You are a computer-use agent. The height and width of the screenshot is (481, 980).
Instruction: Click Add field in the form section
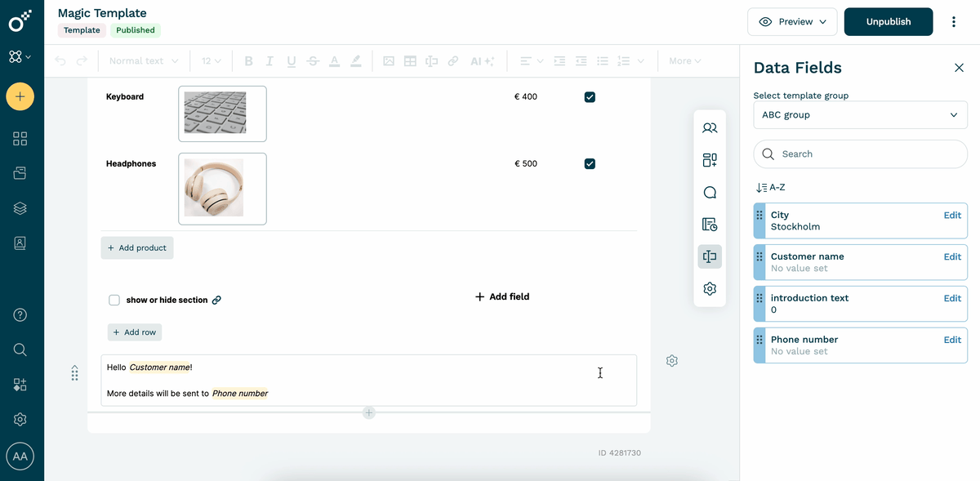[502, 297]
